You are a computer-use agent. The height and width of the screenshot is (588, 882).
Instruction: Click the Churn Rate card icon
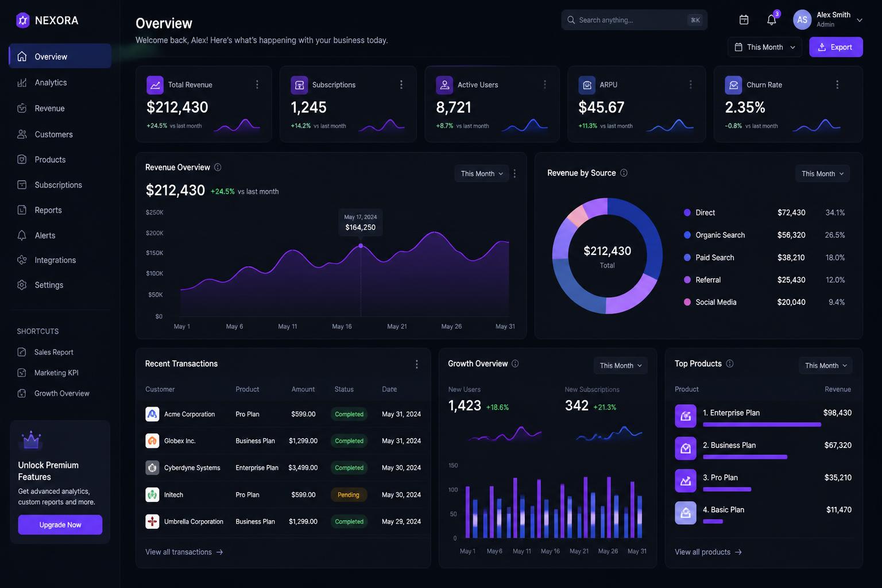(733, 84)
